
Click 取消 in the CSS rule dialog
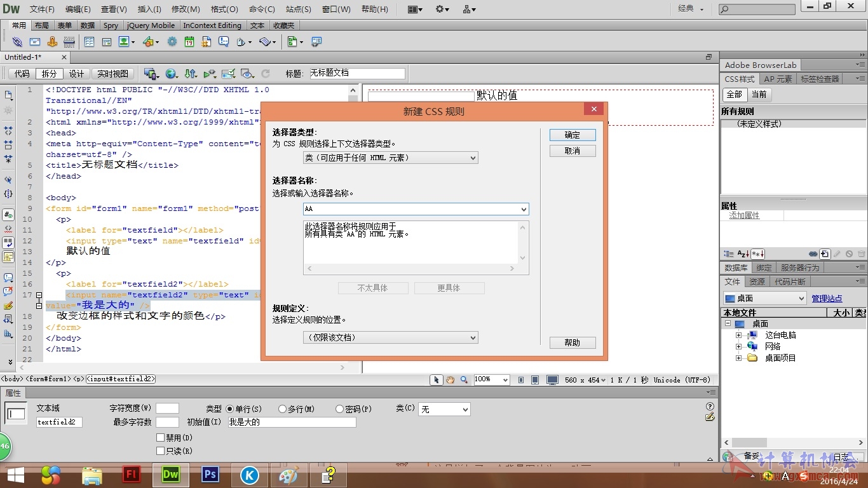573,151
